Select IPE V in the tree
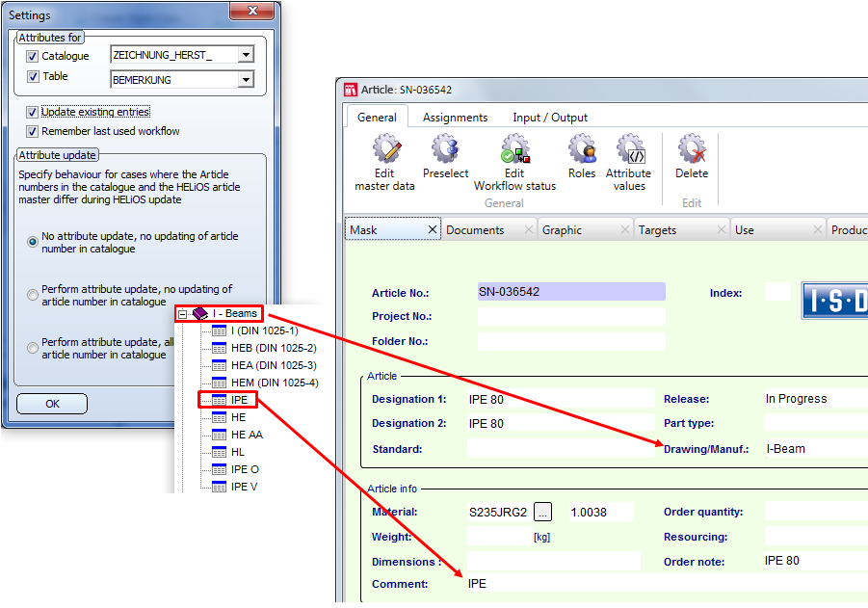The width and height of the screenshot is (868, 608). pyautogui.click(x=244, y=487)
